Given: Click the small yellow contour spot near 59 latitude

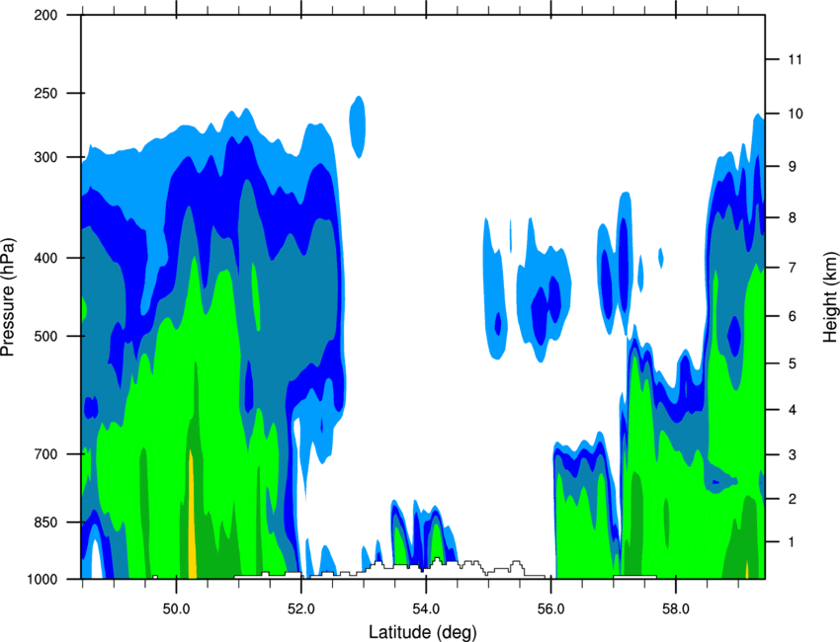Looking at the screenshot, I should click(747, 570).
